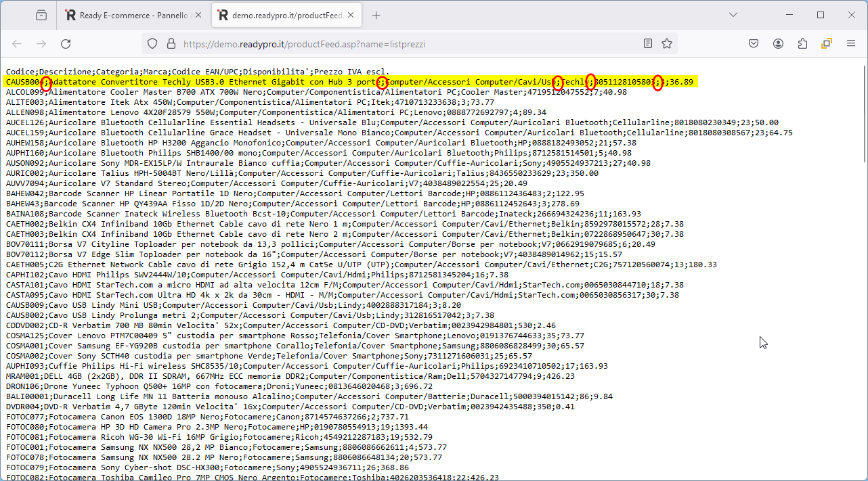Switch to the Ready E-commerce - Pannello tab
Screen dimensions: 868x481
(135, 15)
